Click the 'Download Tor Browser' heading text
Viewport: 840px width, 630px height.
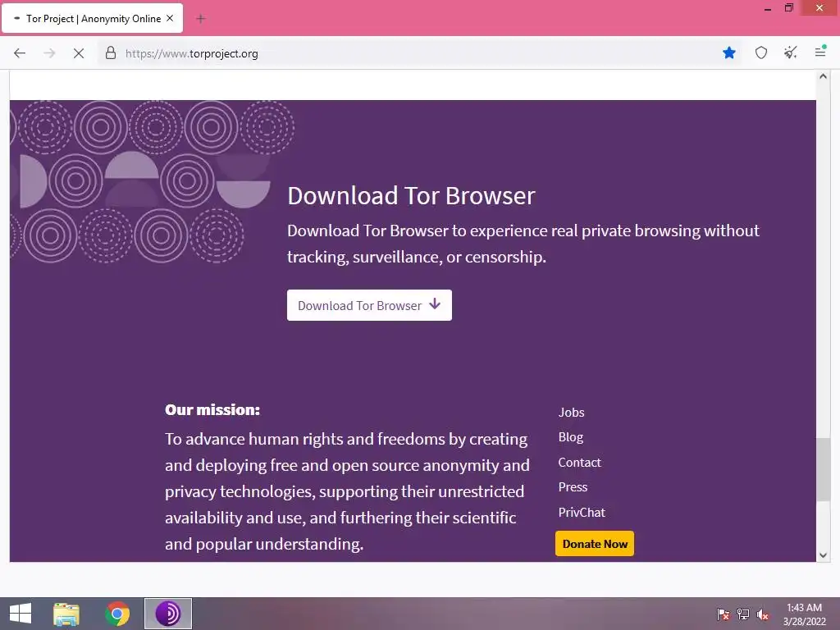[411, 195]
